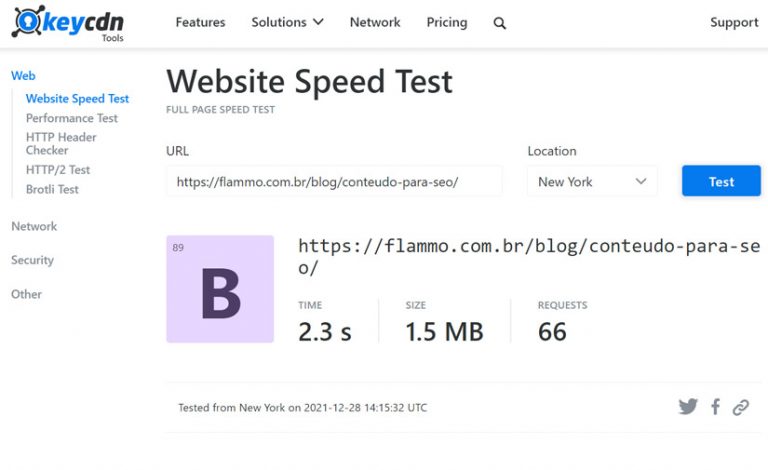Screen dimensions: 768x470
Task: Focus the URL input field
Action: [334, 182]
